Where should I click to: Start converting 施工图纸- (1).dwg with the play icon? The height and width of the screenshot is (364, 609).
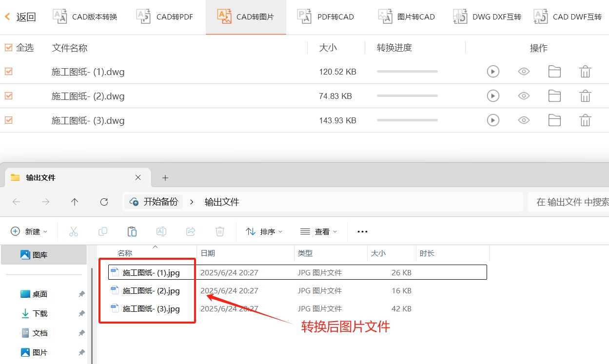pos(492,71)
